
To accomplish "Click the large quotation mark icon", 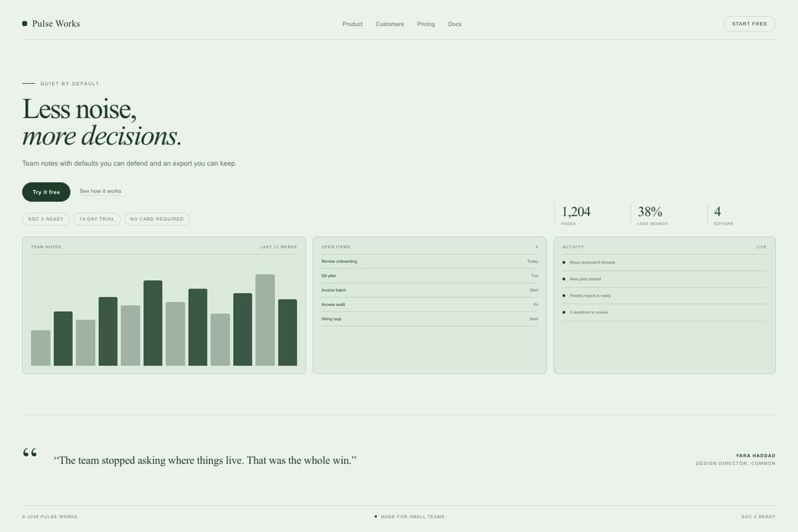I will tap(30, 454).
